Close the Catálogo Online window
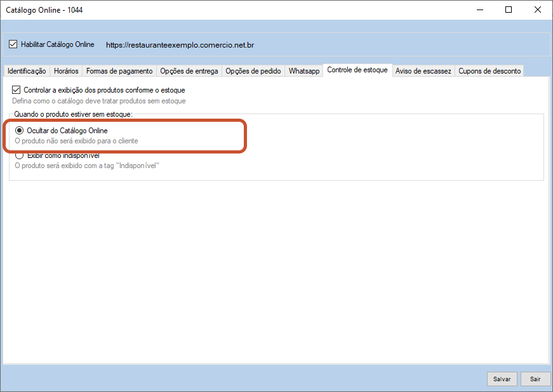 click(538, 10)
